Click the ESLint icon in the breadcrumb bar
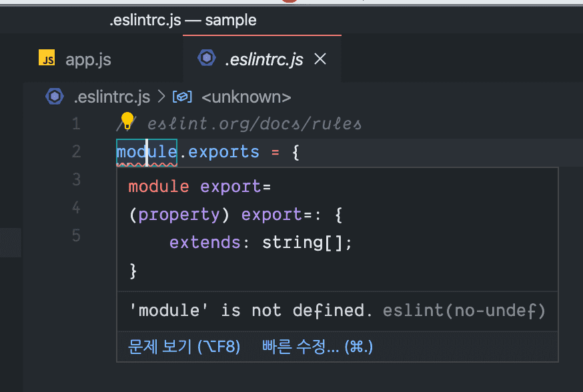The width and height of the screenshot is (583, 392). tap(54, 97)
